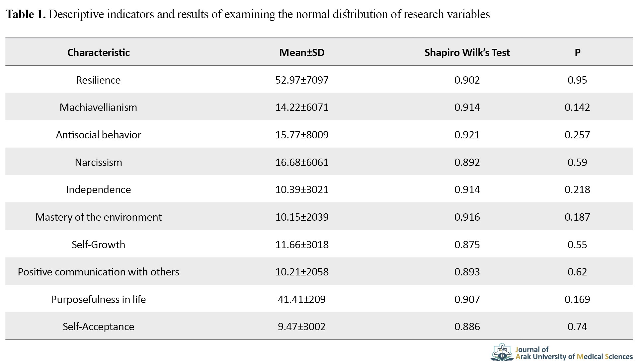Image resolution: width=637 pixels, height=364 pixels.
Task: Select the Independence row label
Action: (x=99, y=189)
